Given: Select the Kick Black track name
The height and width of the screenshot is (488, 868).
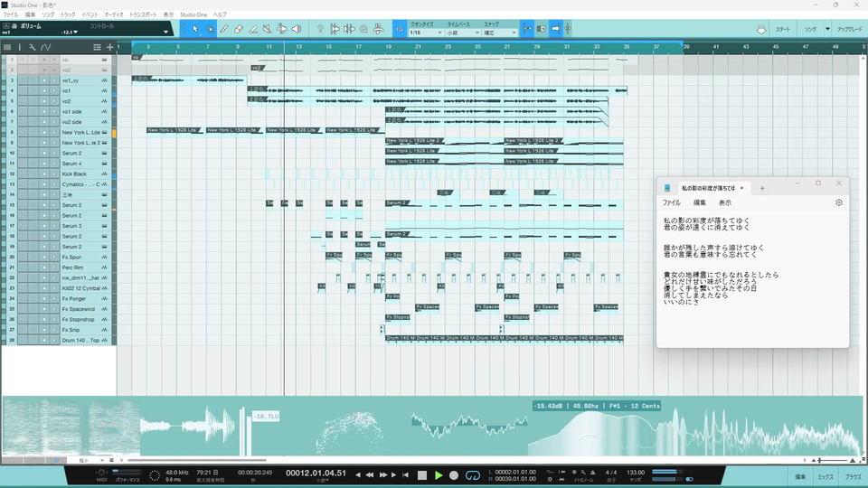Looking at the screenshot, I should click(x=75, y=174).
